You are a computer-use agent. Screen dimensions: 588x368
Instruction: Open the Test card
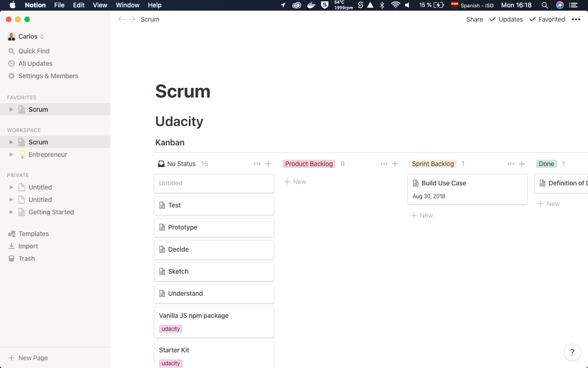[x=214, y=205]
